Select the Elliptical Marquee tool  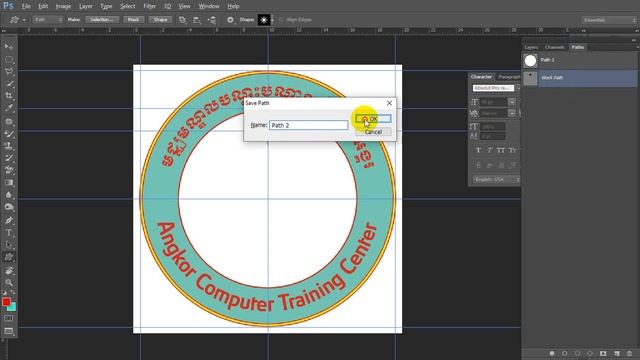(9, 59)
